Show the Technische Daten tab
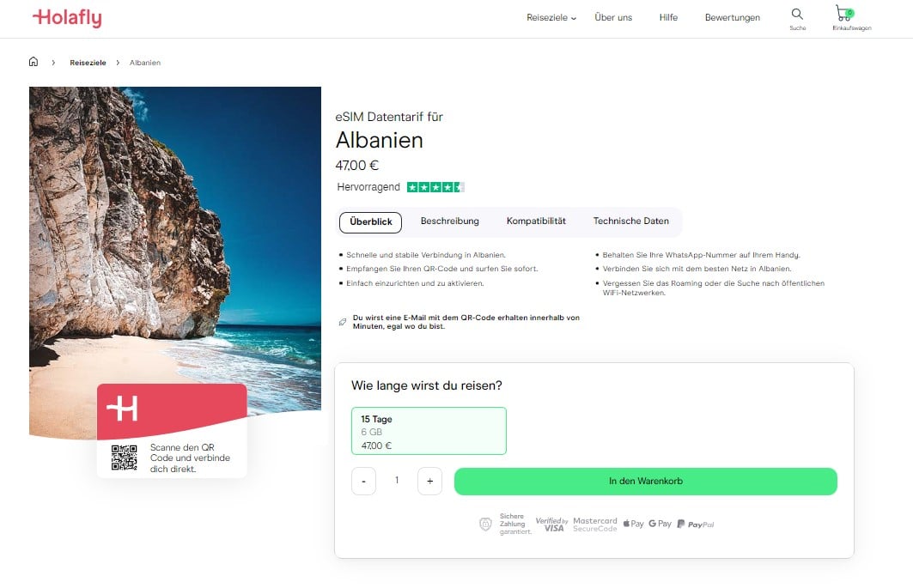The image size is (913, 588). [630, 221]
